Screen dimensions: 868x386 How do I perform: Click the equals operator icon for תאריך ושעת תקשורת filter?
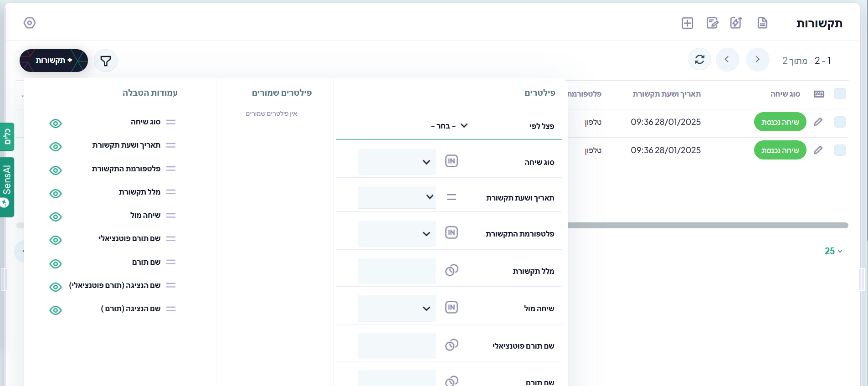coord(451,197)
